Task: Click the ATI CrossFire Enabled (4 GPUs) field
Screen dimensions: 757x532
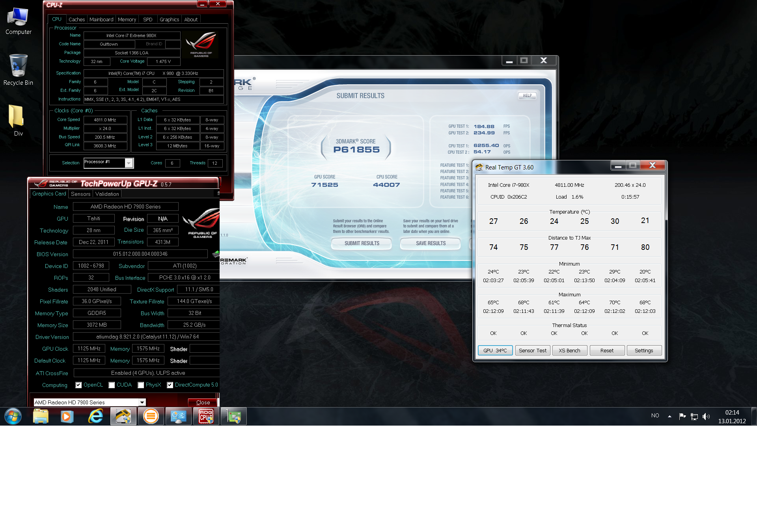Action: [147, 373]
